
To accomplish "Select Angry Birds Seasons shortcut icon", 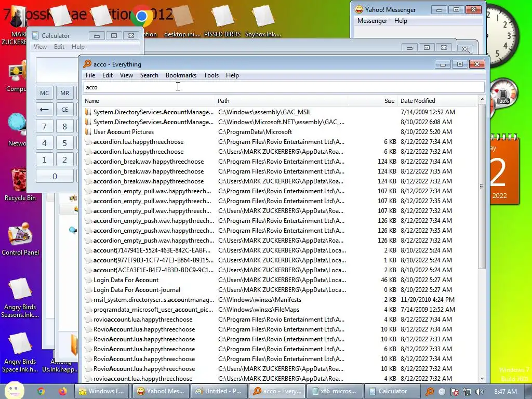I will pyautogui.click(x=20, y=298).
